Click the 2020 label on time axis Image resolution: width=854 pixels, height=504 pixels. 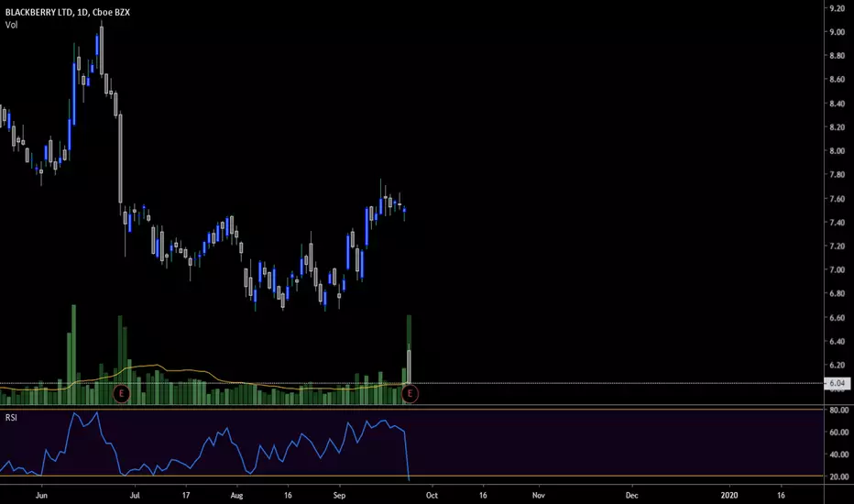[x=729, y=495]
